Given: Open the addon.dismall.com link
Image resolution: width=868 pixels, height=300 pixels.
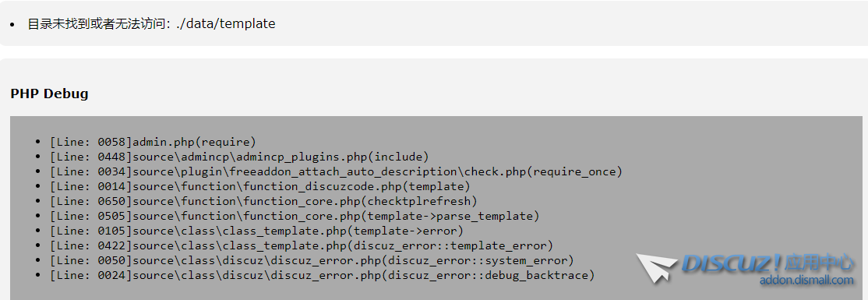Looking at the screenshot, I should point(806,280).
